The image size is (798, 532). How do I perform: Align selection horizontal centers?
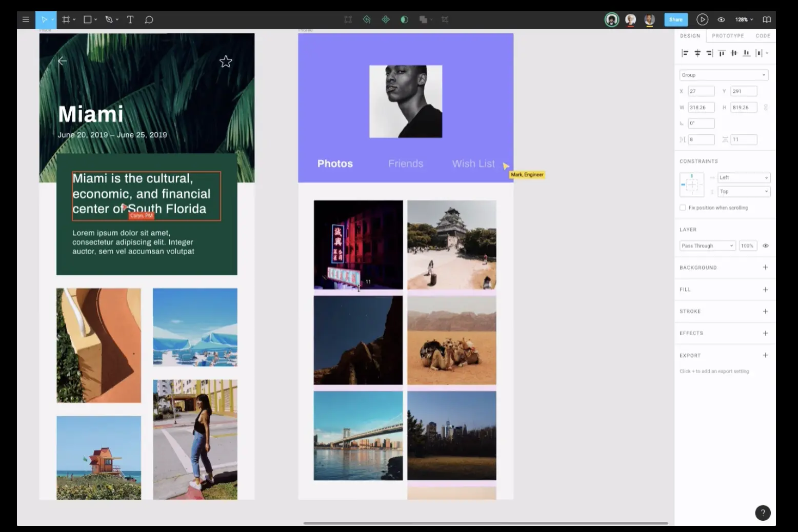point(697,53)
